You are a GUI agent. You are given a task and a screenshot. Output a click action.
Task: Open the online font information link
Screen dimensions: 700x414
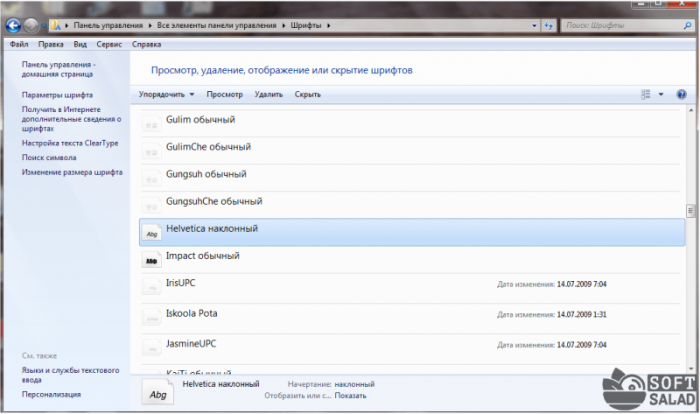coord(71,119)
